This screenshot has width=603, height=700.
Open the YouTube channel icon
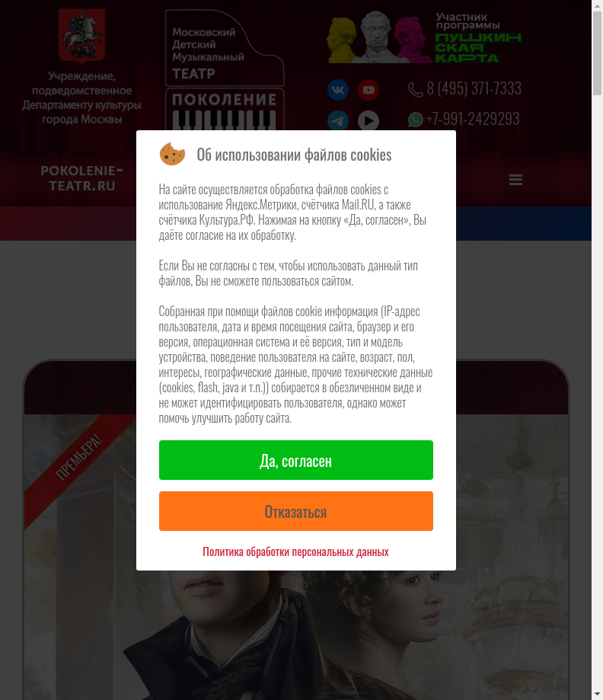click(x=368, y=90)
